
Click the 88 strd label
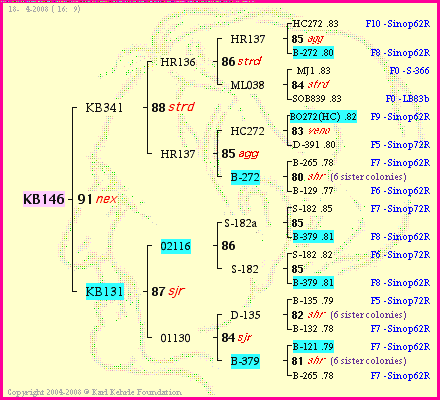(x=173, y=107)
